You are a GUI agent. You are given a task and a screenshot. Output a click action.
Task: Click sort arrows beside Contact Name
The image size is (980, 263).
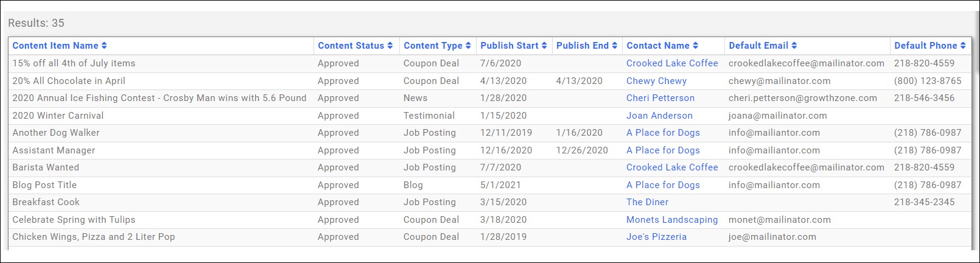pos(696,46)
